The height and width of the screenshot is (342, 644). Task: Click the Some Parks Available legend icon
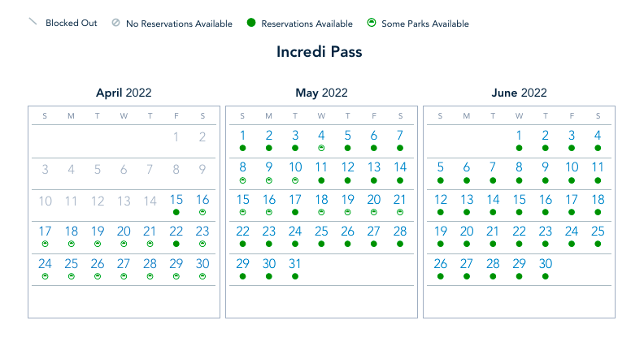click(x=371, y=24)
